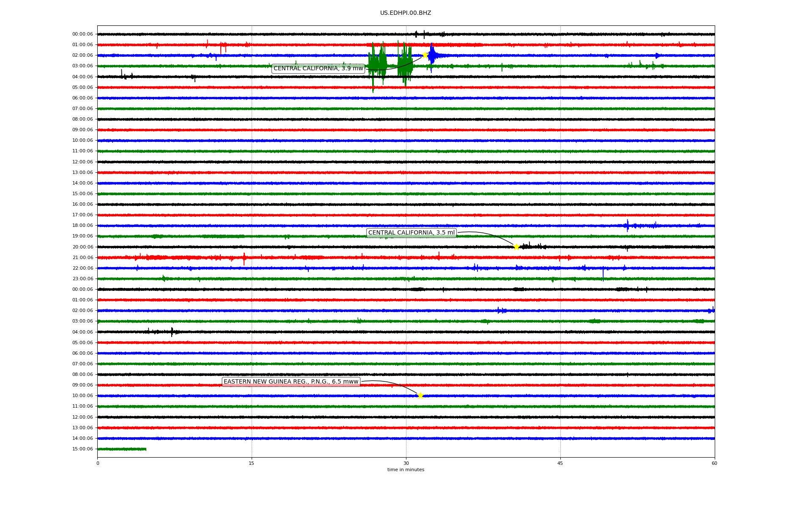Click the US.EDHPI.00.BHZ plot title

[406, 13]
